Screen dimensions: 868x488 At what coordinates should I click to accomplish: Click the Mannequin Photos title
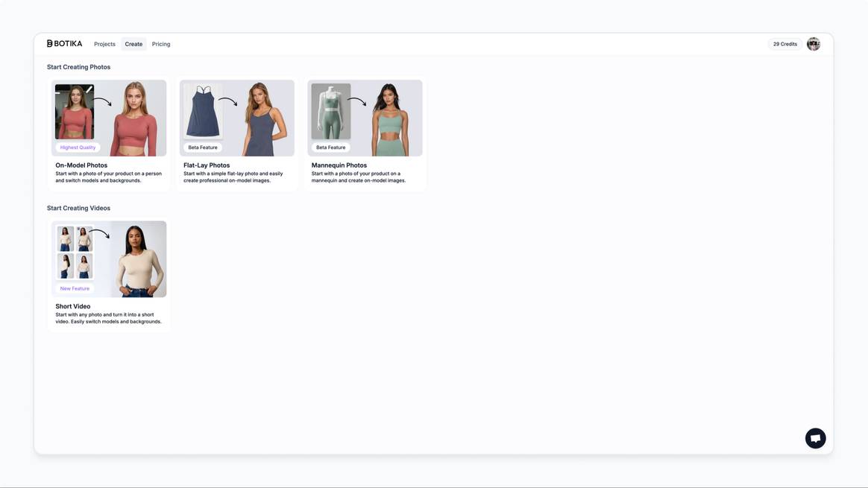coord(339,165)
